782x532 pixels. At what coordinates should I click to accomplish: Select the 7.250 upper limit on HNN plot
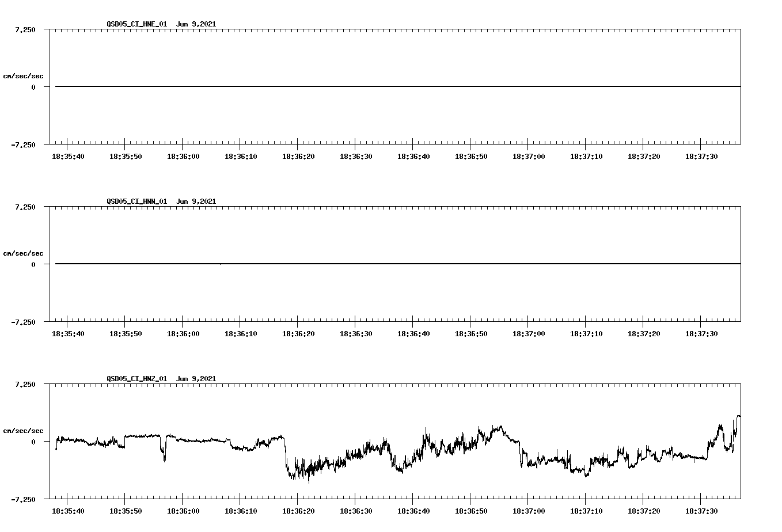(25, 207)
